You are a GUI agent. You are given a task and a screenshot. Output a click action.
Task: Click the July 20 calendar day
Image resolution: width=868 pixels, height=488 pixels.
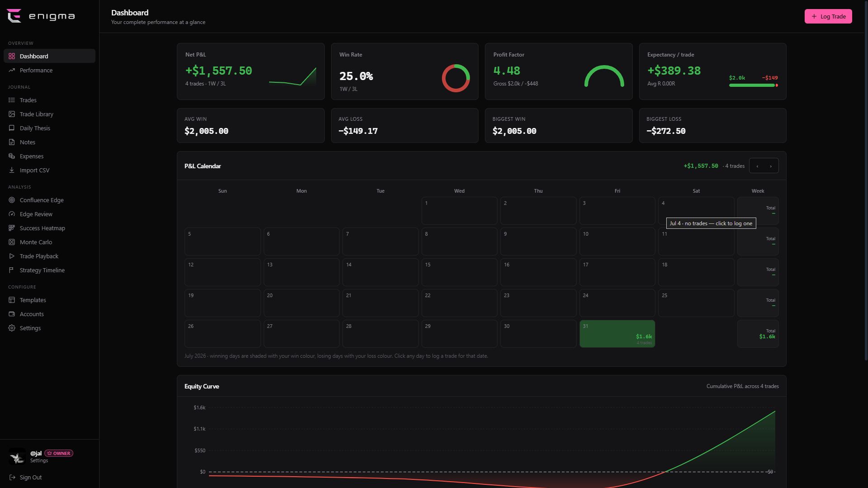pos(301,303)
